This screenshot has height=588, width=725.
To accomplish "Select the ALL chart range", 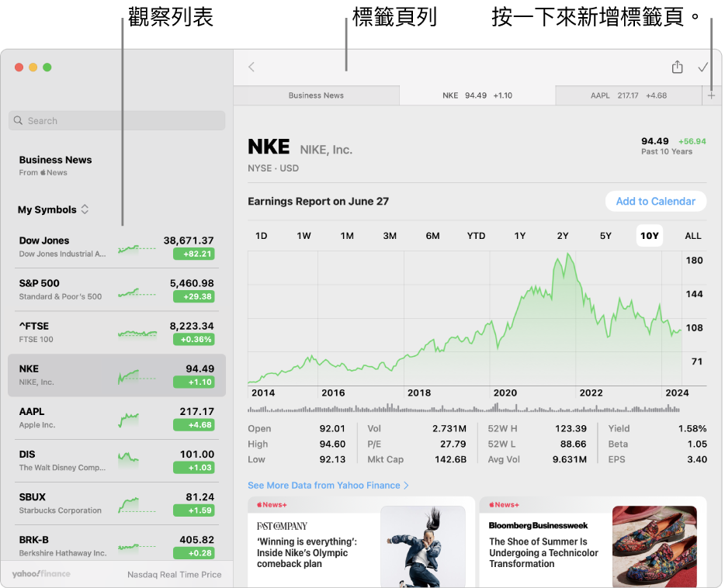I will click(x=692, y=236).
